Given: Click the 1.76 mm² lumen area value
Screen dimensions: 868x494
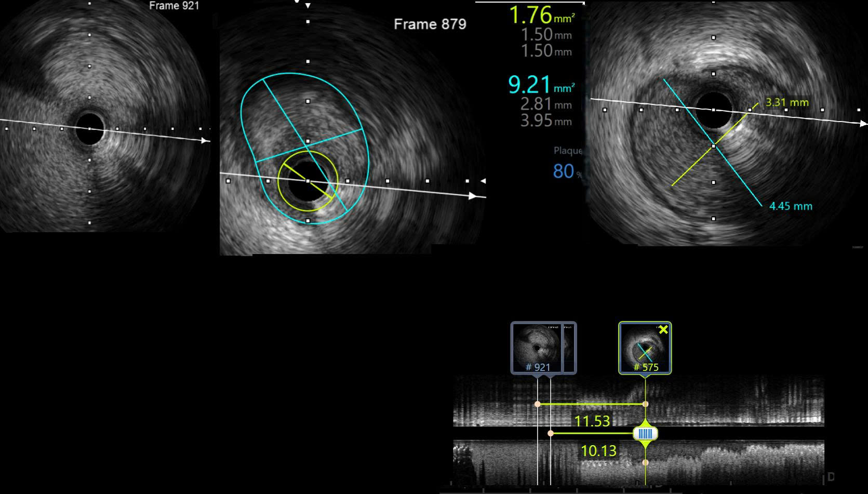Looking at the screenshot, I should point(530,16).
